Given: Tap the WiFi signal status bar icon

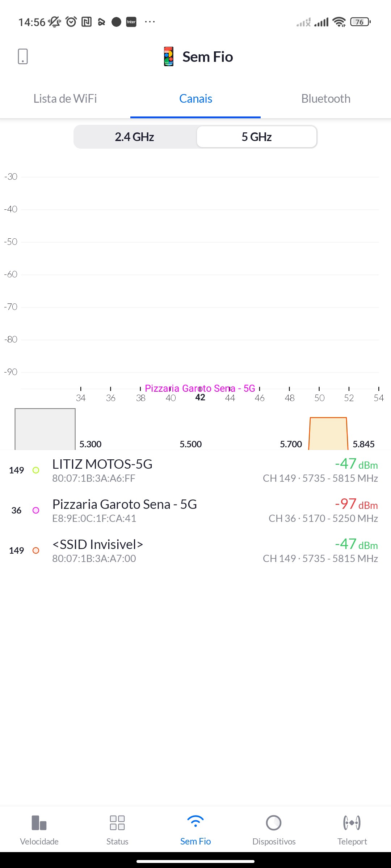Looking at the screenshot, I should [x=339, y=22].
